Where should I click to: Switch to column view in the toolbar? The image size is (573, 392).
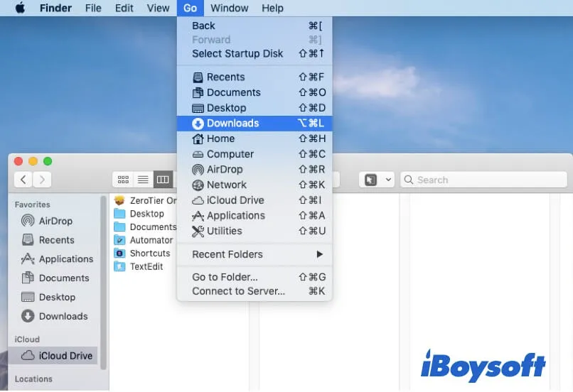[163, 180]
